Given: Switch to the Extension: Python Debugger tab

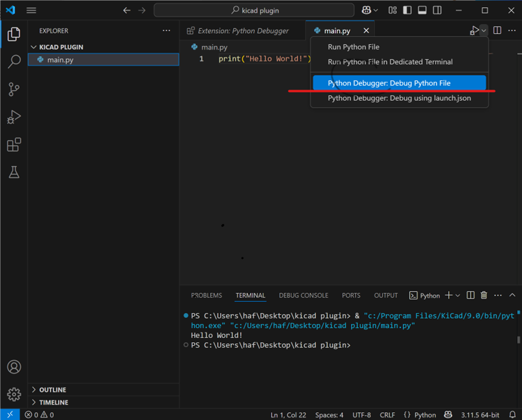Looking at the screenshot, I should tap(242, 31).
